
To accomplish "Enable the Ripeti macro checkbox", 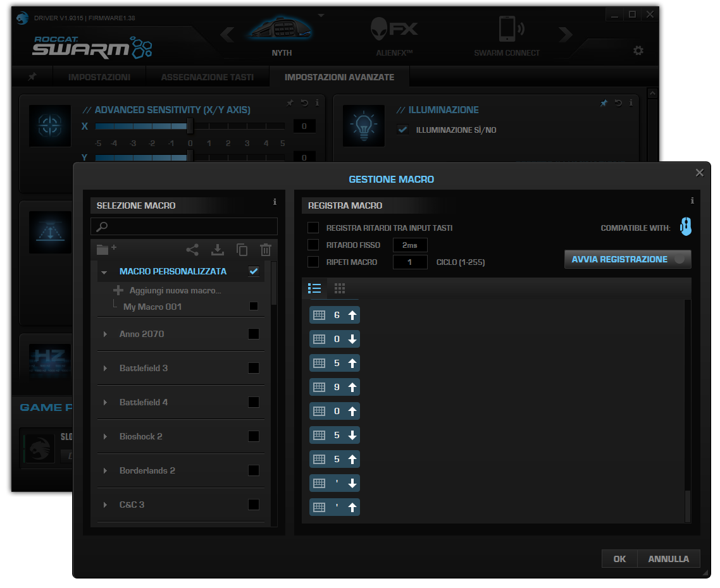I will pyautogui.click(x=313, y=262).
